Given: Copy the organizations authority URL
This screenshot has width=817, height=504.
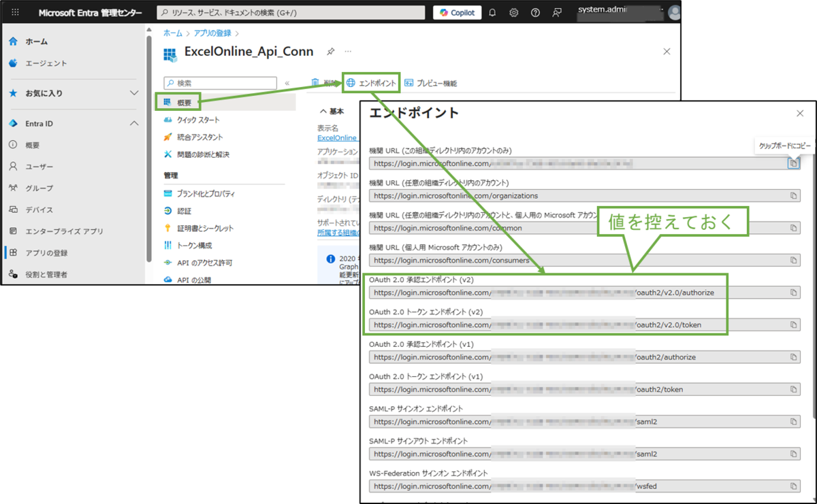Looking at the screenshot, I should (x=793, y=196).
